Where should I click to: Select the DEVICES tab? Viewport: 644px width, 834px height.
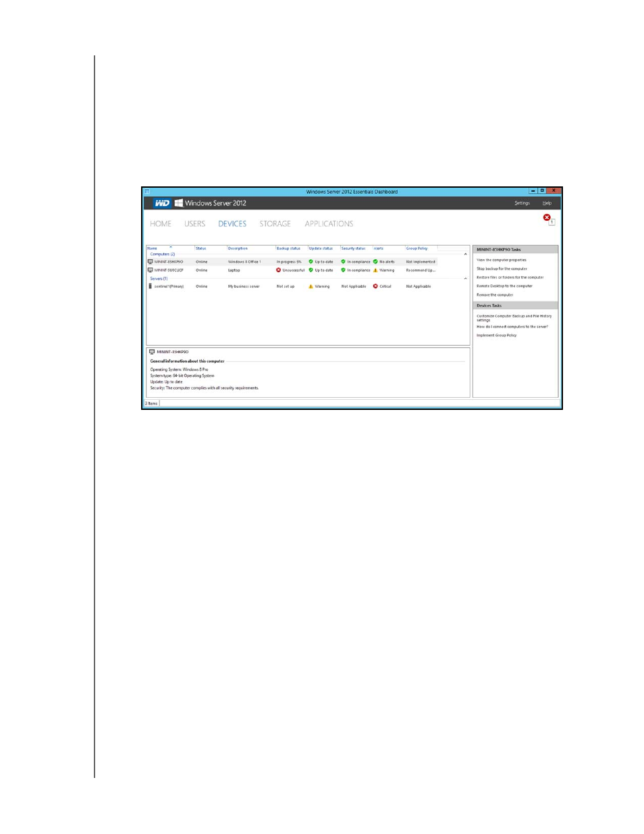(232, 224)
